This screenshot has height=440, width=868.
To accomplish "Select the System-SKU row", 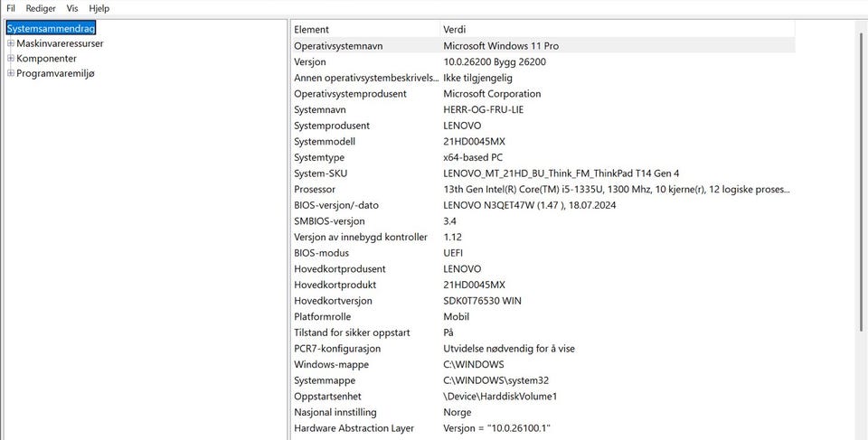I will [543, 173].
